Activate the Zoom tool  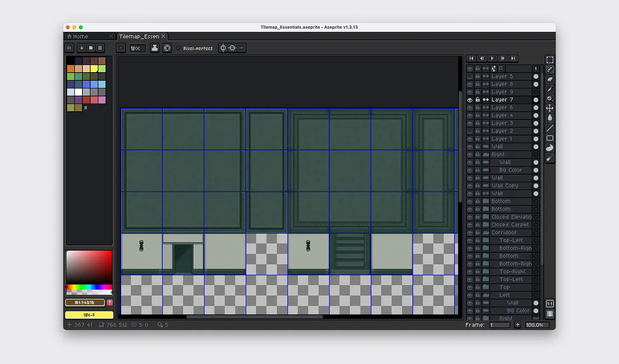(x=550, y=99)
